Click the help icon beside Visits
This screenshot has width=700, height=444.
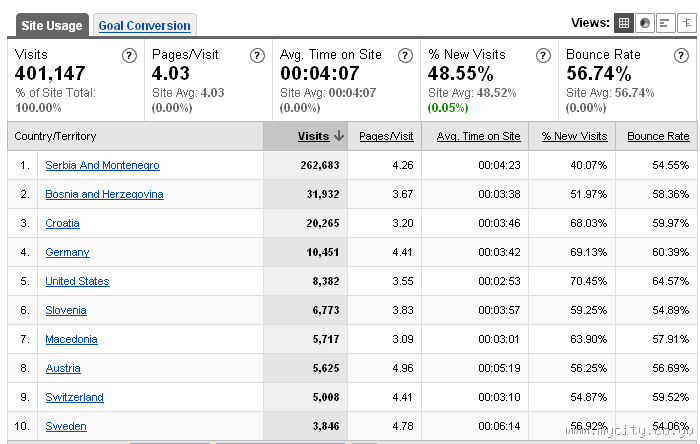point(129,56)
